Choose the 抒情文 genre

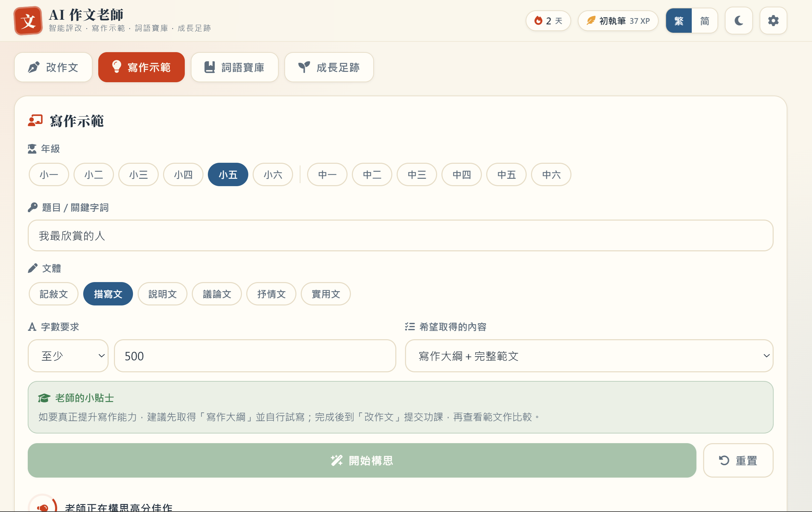click(x=271, y=294)
